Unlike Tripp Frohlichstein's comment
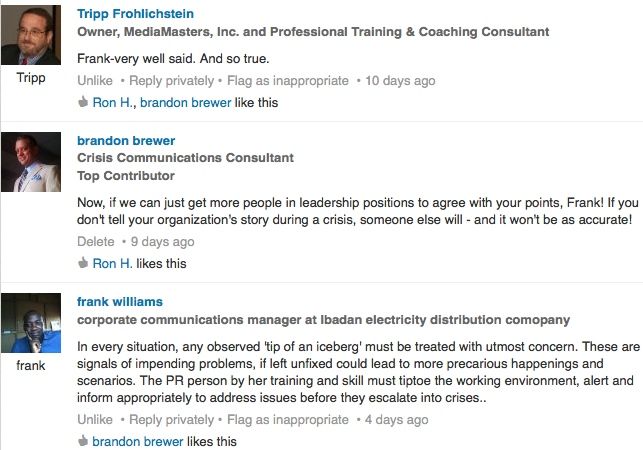The height and width of the screenshot is (450, 643). click(95, 80)
